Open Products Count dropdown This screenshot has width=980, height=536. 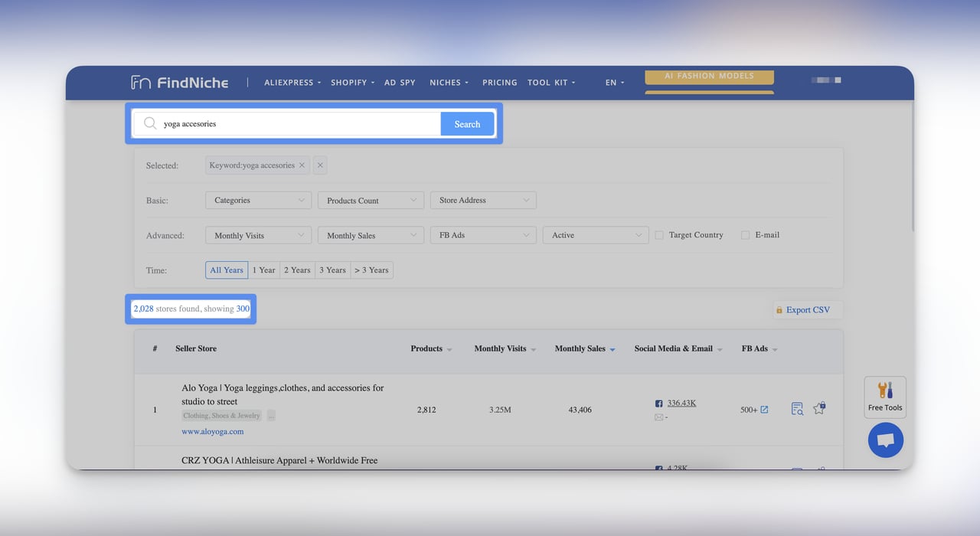[x=371, y=200]
